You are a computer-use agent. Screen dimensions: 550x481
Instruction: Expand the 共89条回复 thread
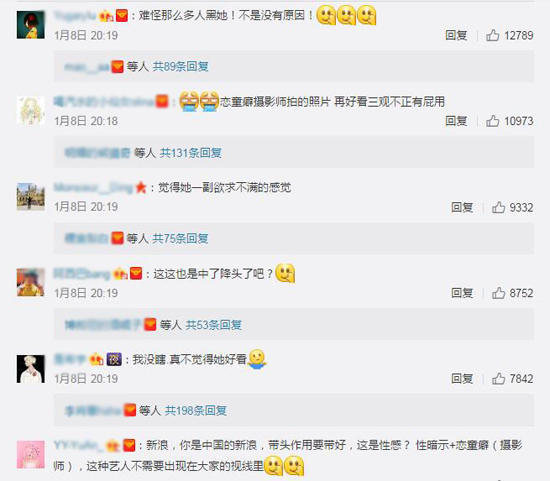click(180, 66)
